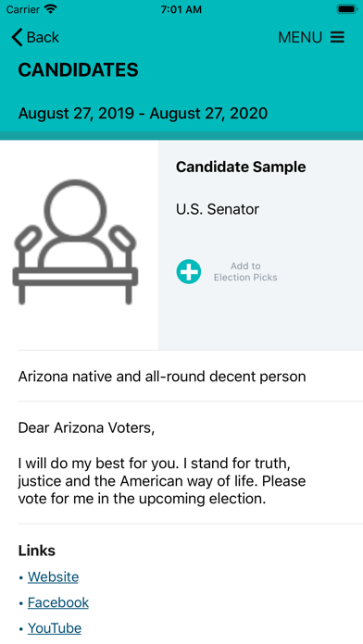Tap the Back chevron arrow

click(17, 37)
